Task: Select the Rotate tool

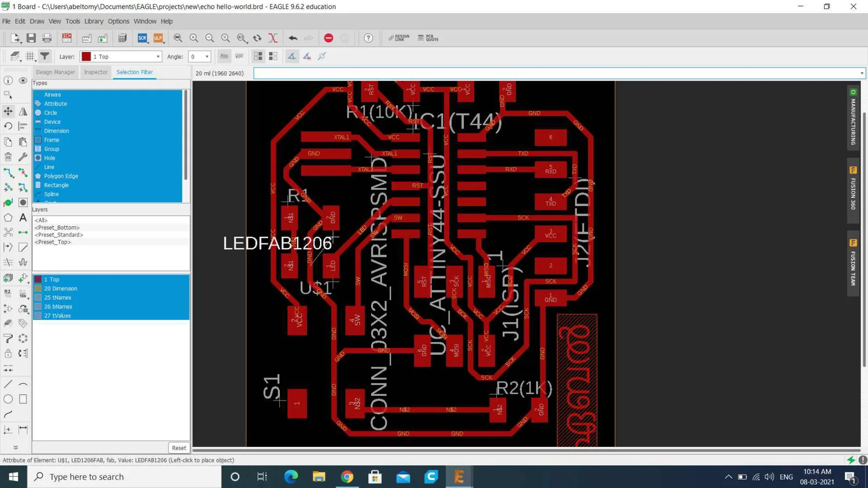Action: click(x=8, y=126)
